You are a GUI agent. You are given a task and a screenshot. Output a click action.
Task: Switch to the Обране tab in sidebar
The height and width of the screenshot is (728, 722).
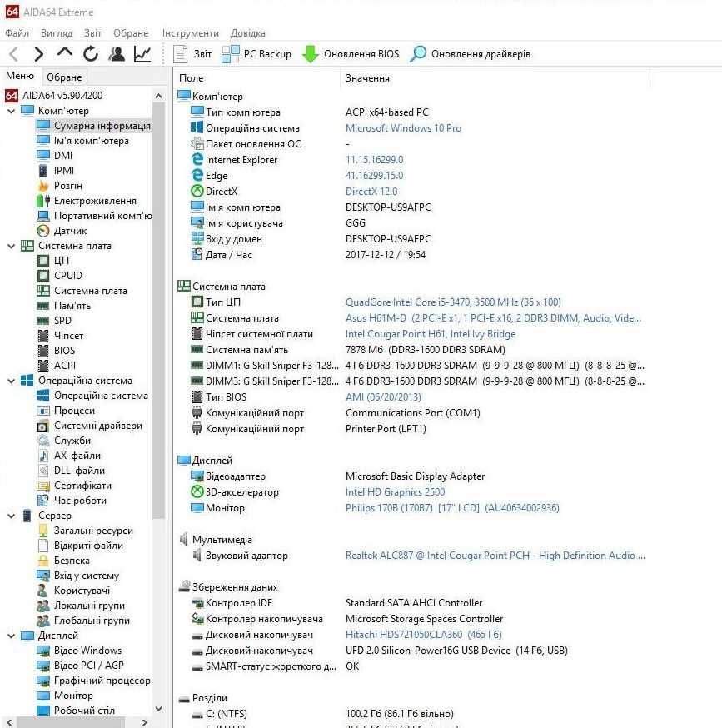(x=64, y=77)
